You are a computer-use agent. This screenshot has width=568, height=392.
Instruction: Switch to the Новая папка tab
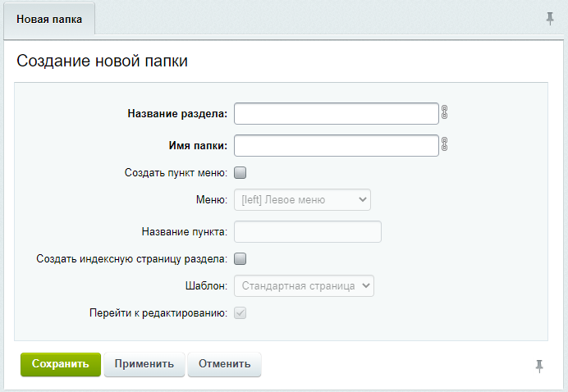coord(49,19)
